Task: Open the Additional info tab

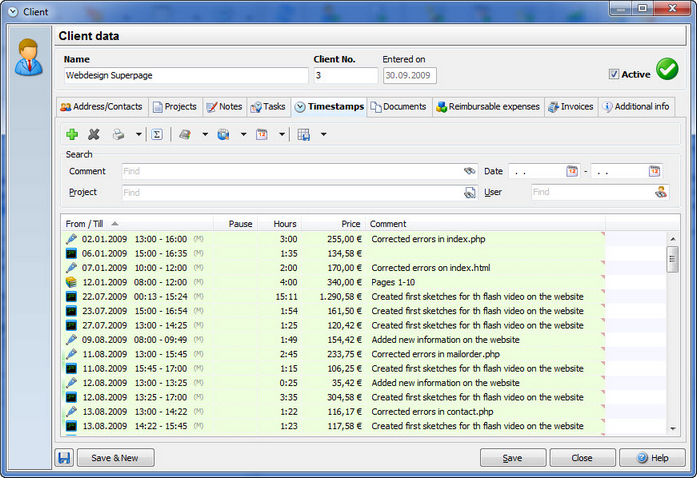Action: pyautogui.click(x=636, y=107)
